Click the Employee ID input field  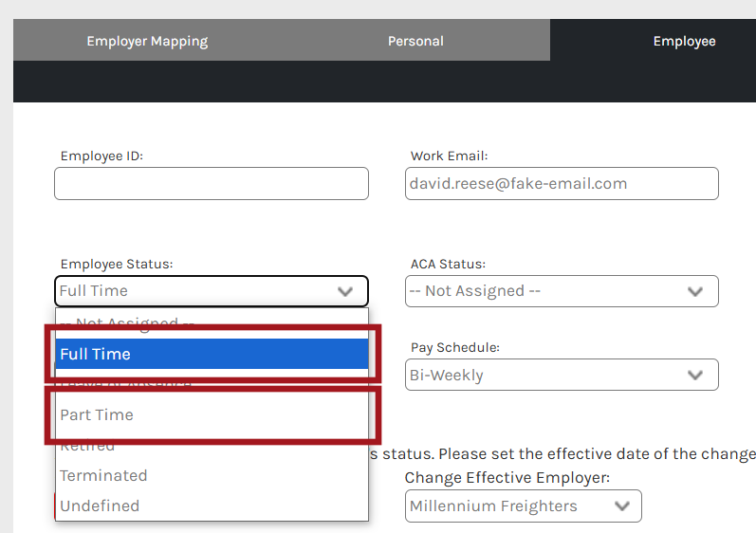tap(212, 184)
